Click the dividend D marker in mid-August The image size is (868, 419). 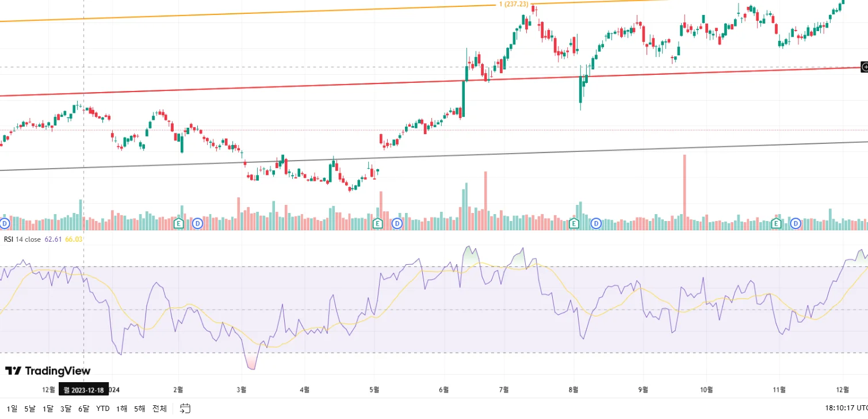596,223
